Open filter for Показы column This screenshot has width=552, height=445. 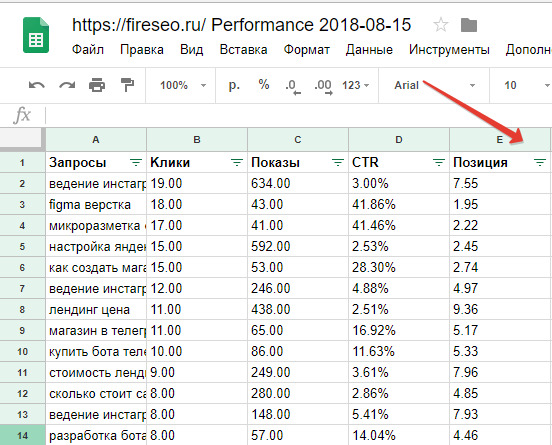(x=338, y=162)
